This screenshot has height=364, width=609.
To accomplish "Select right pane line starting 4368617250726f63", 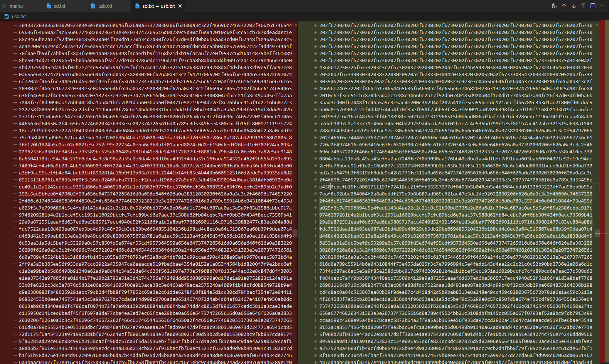I will point(456,67).
